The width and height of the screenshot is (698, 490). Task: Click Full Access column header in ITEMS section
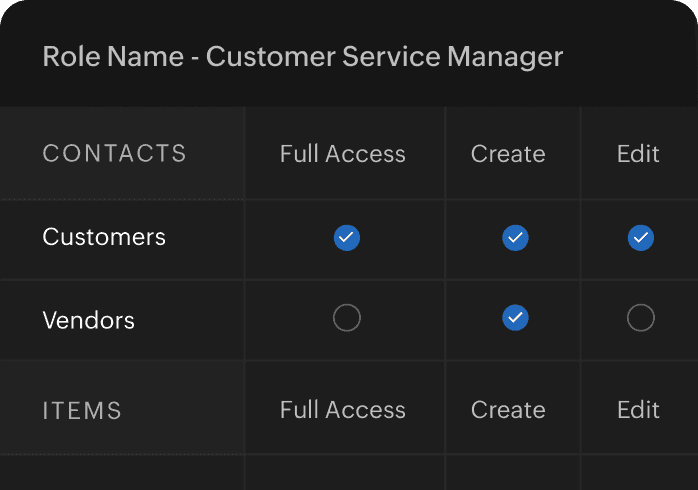[343, 410]
